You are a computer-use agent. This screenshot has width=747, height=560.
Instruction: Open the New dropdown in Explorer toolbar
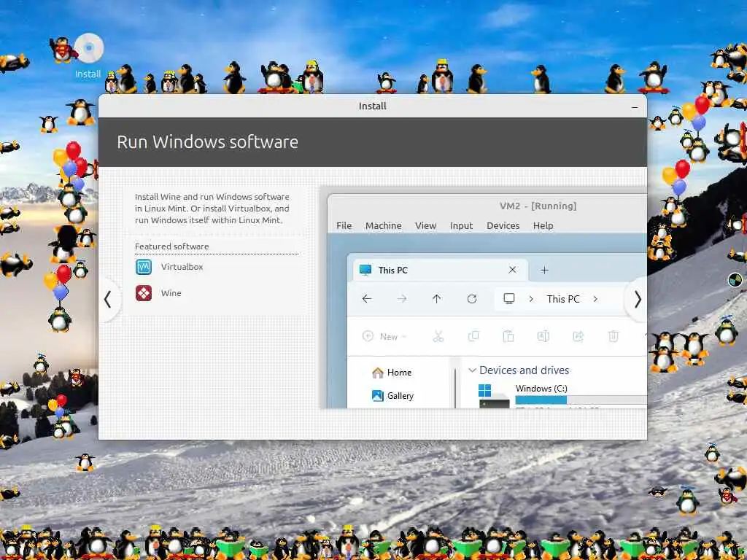pos(384,337)
